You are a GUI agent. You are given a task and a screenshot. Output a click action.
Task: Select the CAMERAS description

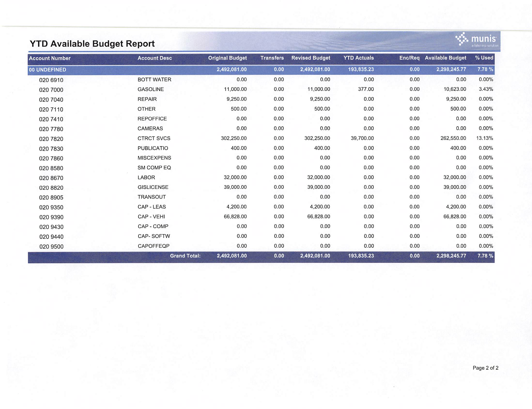(x=150, y=128)
